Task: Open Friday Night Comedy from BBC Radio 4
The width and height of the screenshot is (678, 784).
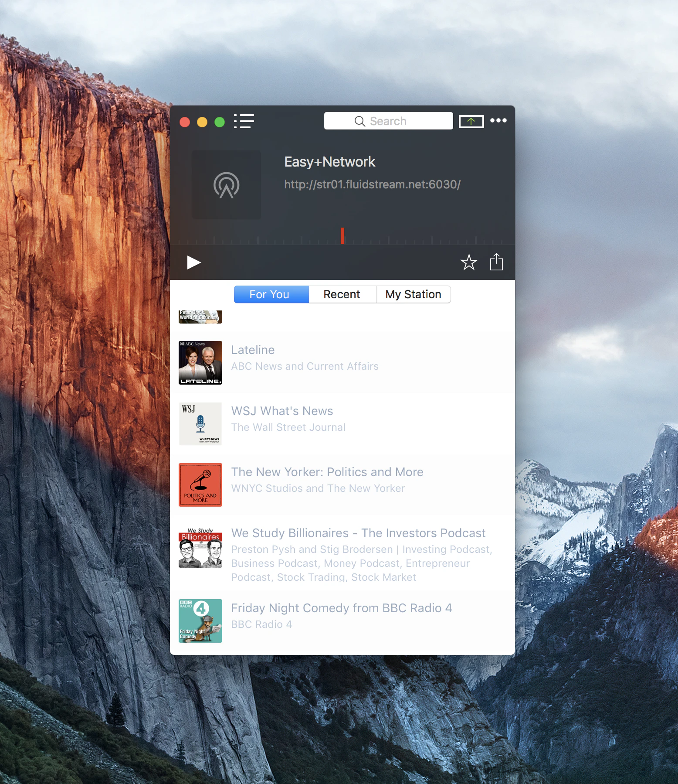Action: tap(342, 608)
